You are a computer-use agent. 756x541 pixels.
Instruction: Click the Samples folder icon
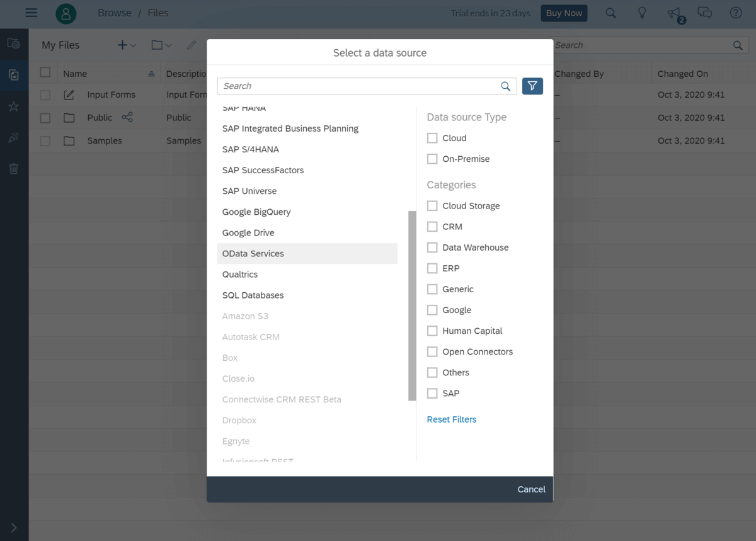(x=69, y=140)
